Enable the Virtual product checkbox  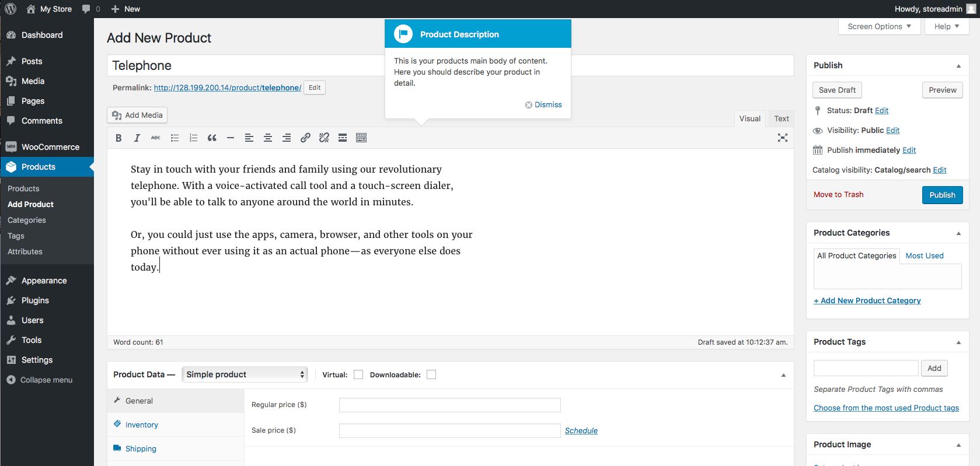click(358, 374)
